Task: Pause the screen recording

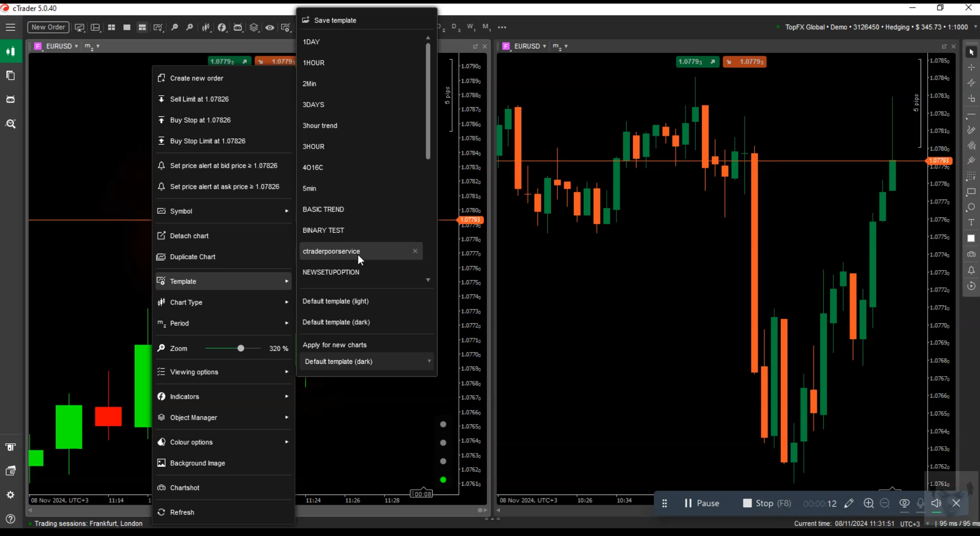Action: pyautogui.click(x=701, y=503)
